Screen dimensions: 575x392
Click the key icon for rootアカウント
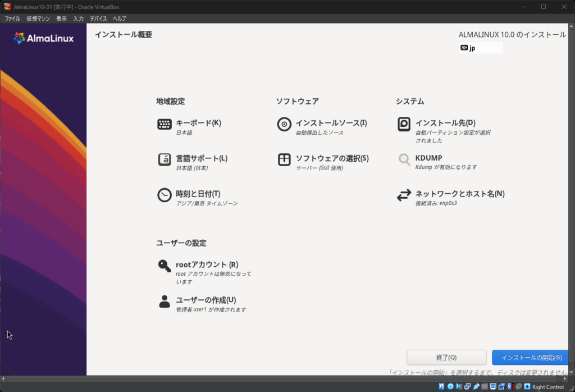[165, 266]
